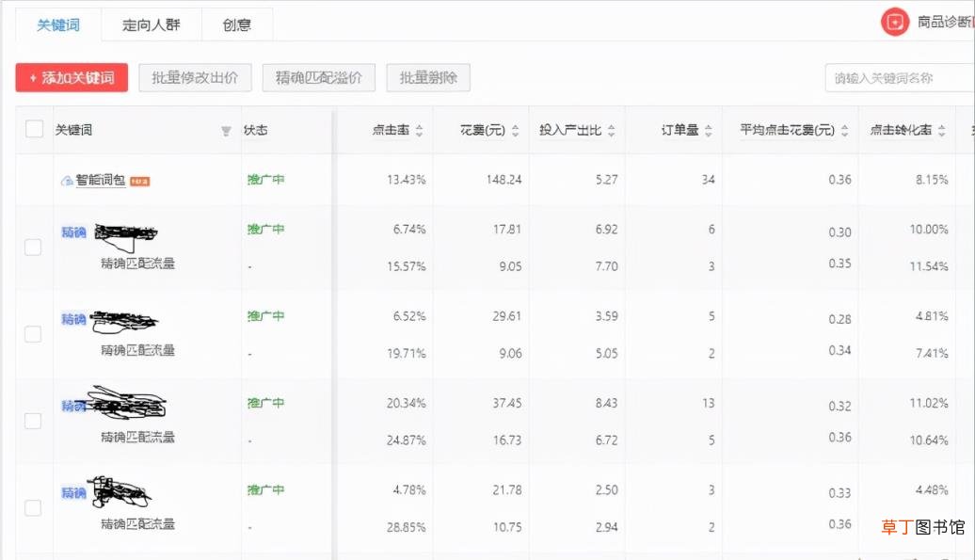Click the 2.94 ROI cell
Viewport: 975px width, 560px height.
click(x=606, y=528)
